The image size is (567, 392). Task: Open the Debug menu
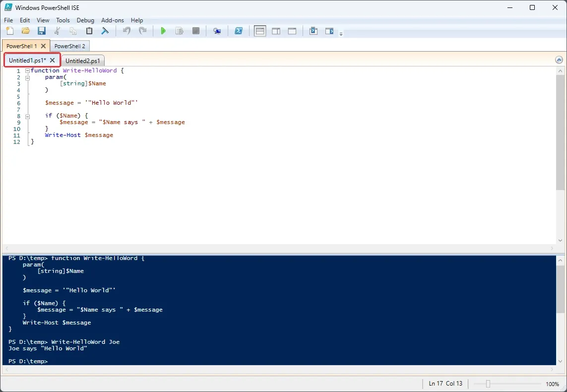(x=85, y=20)
